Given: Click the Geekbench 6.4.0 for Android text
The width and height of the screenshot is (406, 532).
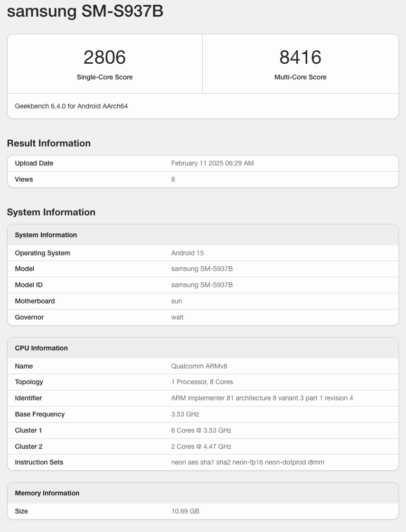Looking at the screenshot, I should 71,106.
